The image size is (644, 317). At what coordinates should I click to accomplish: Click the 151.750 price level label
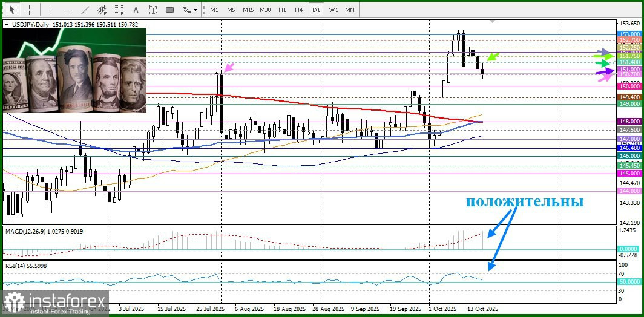tap(629, 56)
